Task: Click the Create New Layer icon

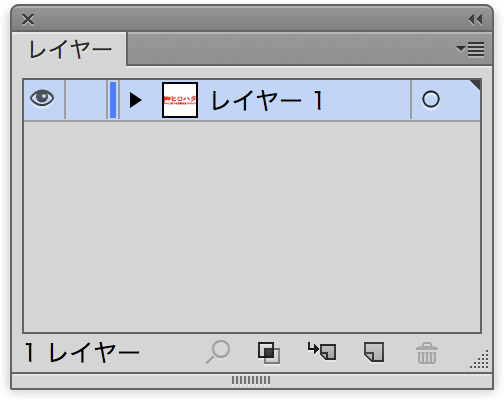Action: (x=374, y=352)
